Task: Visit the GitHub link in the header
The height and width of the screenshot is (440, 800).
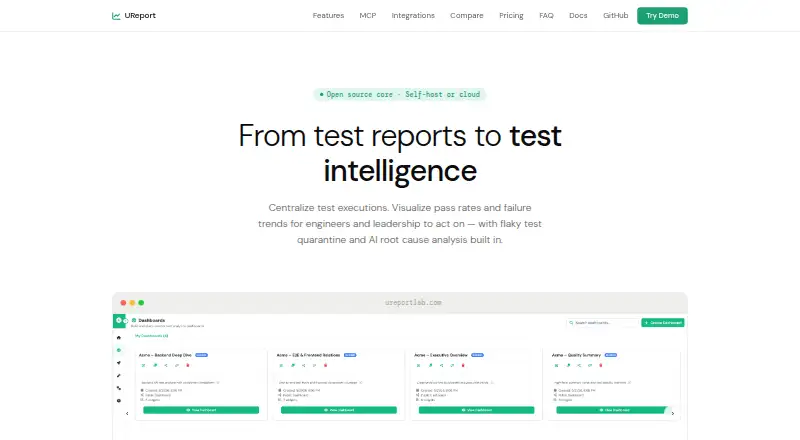Action: click(615, 16)
